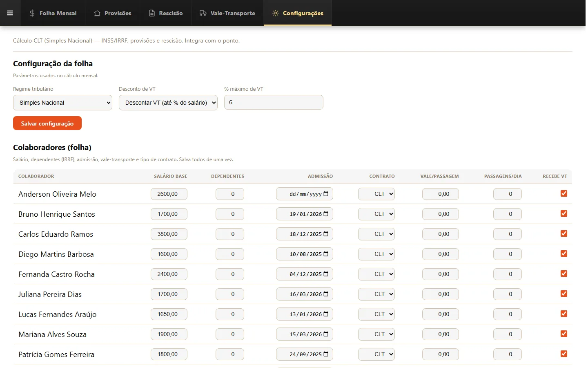The height and width of the screenshot is (368, 588).
Task: Change contract type for Lucas Fernandes Araújo
Action: [x=376, y=314]
